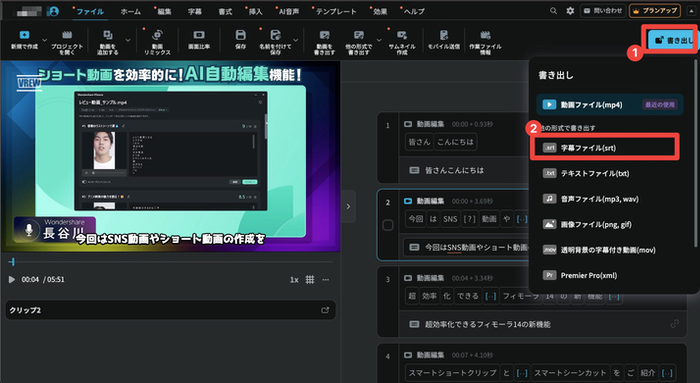Expand the dropdown arrow next to 他の形式で書き出す
700x383 pixels.
pos(379,40)
